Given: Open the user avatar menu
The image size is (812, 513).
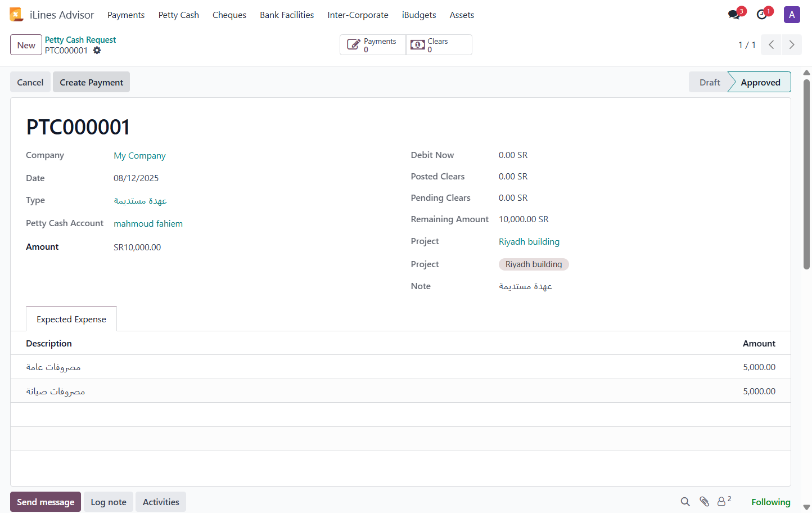Looking at the screenshot, I should pyautogui.click(x=792, y=15).
